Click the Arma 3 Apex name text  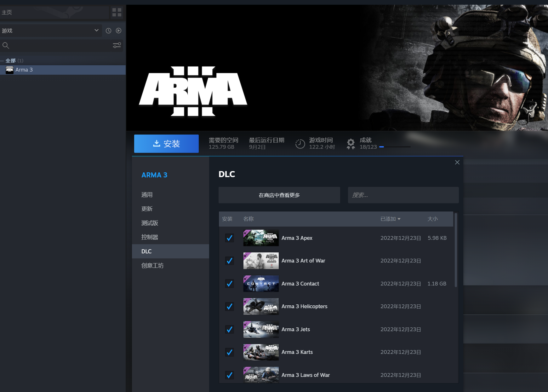[x=297, y=238]
